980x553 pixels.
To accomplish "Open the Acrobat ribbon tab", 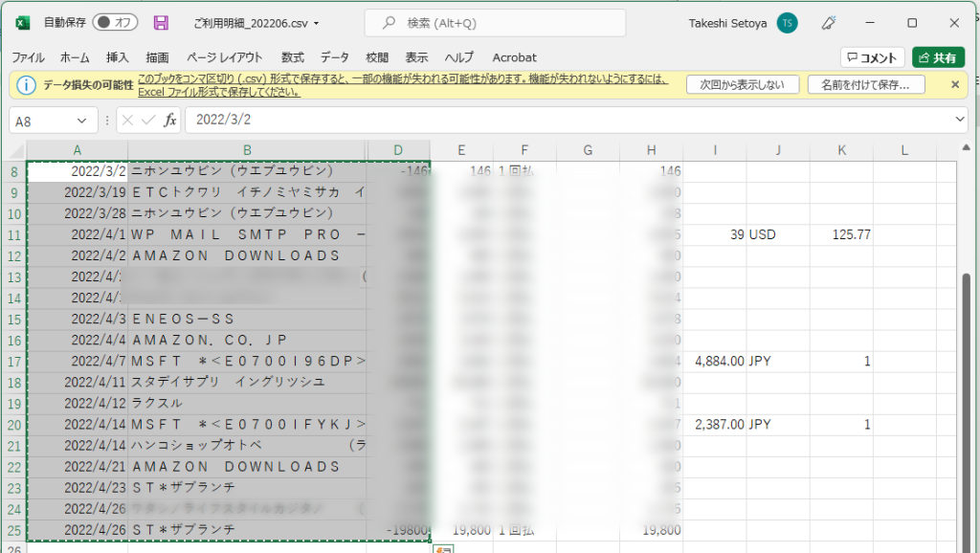I will pyautogui.click(x=514, y=57).
